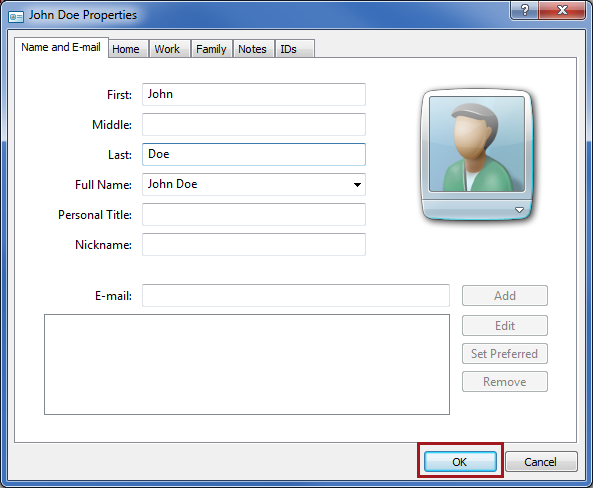Screen dimensions: 593x488
Task: Click the Edit e-mail button
Action: (x=505, y=325)
